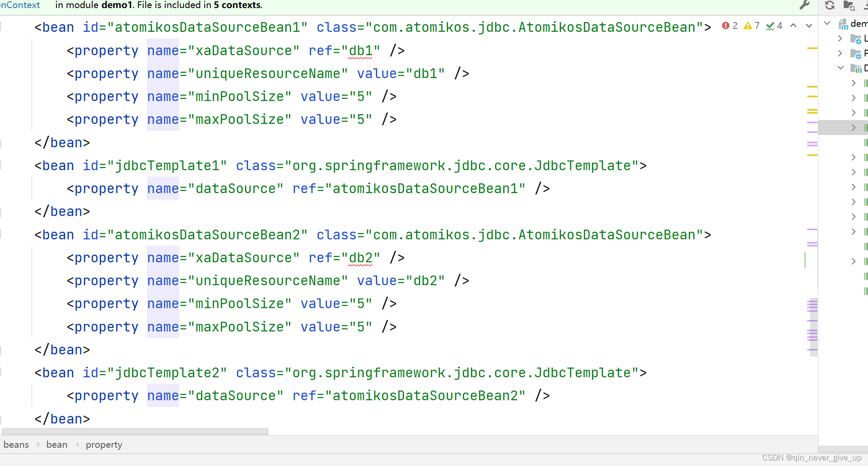Viewport: 868px width, 466px height.
Task: Click the generate sources and update folders icon
Action: 848,5
